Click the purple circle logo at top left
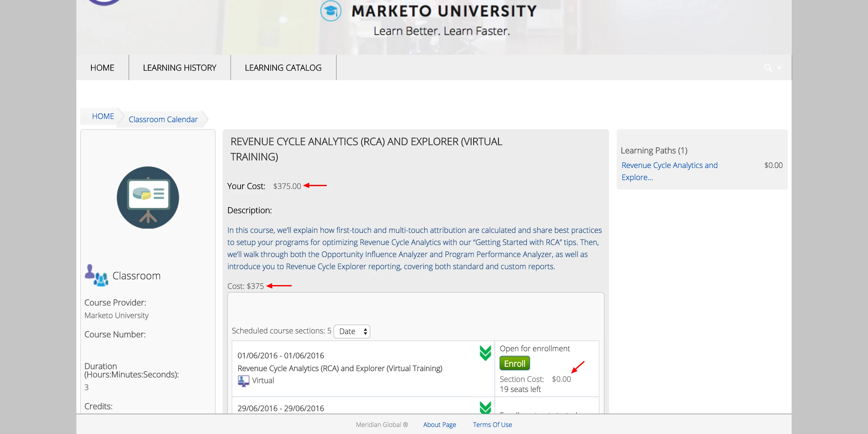Screen dimensions: 868x434 tap(104, 2)
